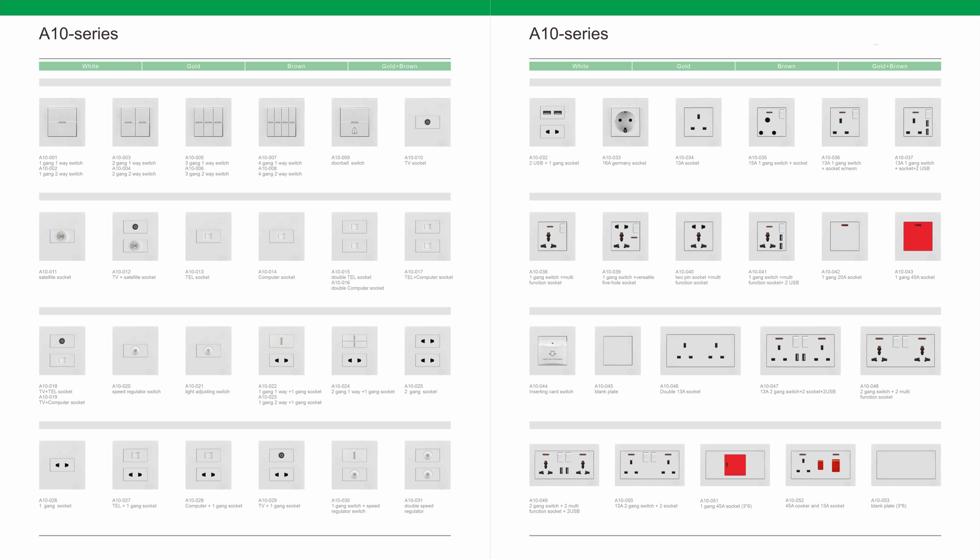Choose the Gold+Brown tab on right page
This screenshot has width=980, height=559.
(890, 66)
